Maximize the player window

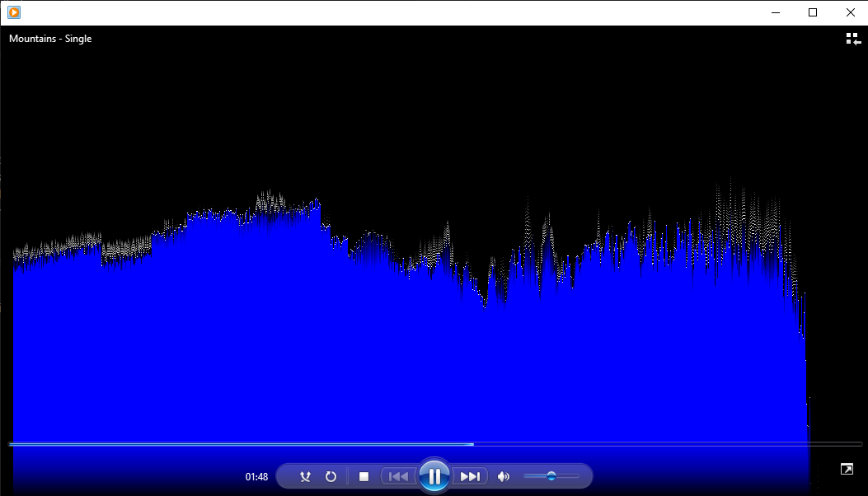[813, 12]
